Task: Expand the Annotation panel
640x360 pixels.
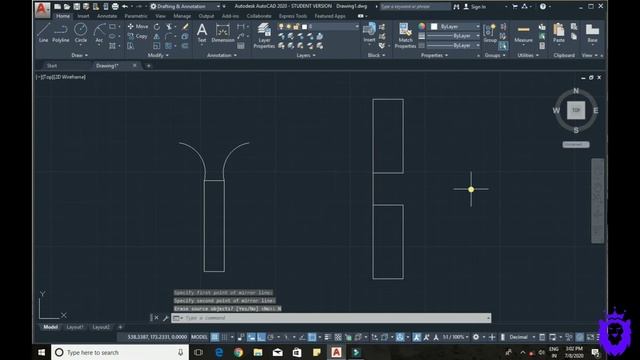Action: tap(222, 55)
